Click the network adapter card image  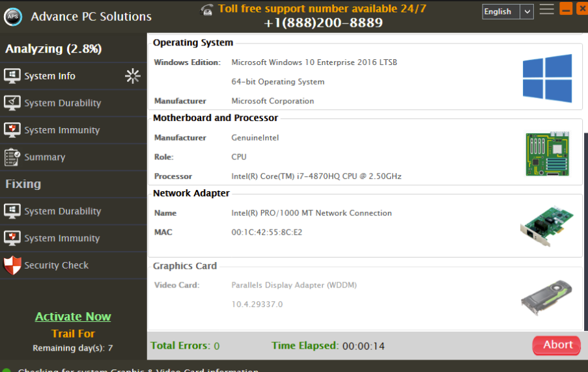547,226
